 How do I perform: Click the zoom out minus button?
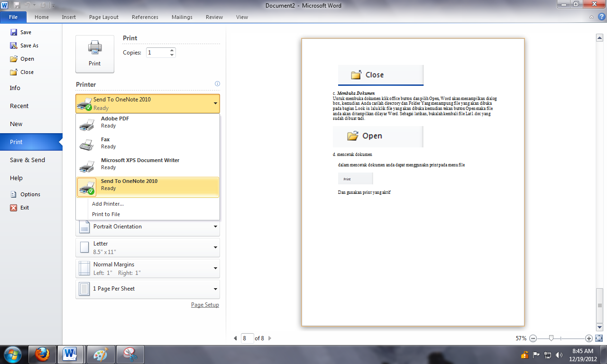[533, 338]
